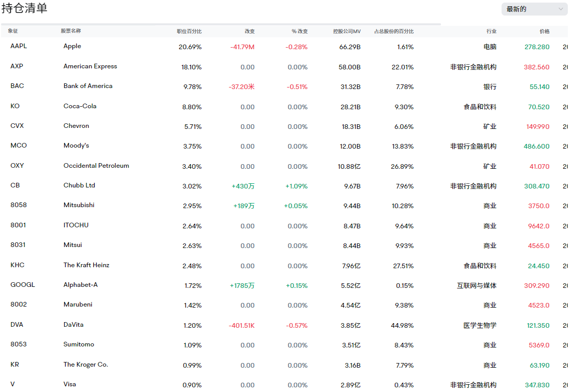Open the American Express stock link
Screen dimensions: 573x392
(x=90, y=66)
